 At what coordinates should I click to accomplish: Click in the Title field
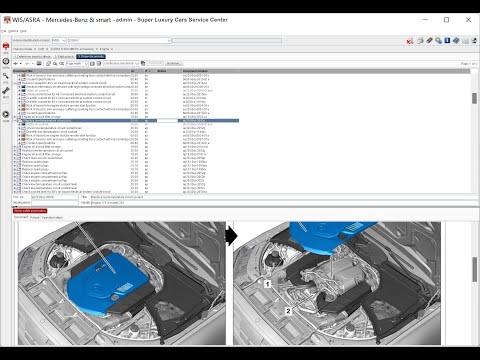click(x=284, y=197)
